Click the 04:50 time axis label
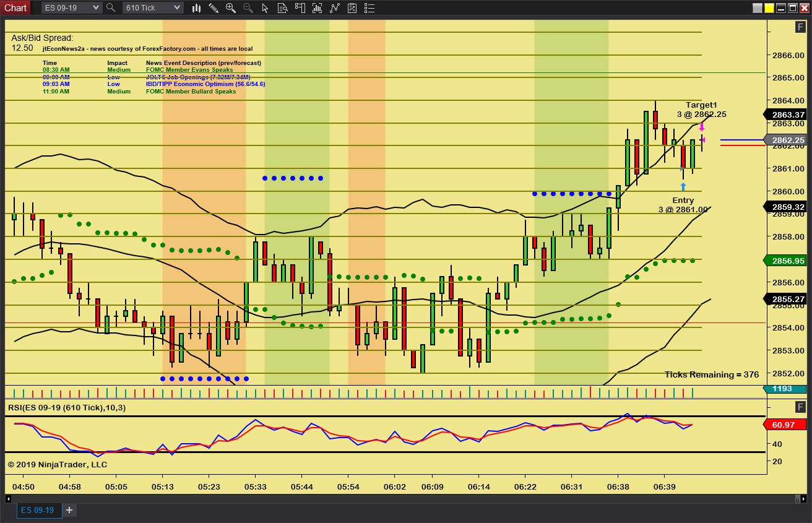This screenshot has height=523, width=812. pos(24,487)
